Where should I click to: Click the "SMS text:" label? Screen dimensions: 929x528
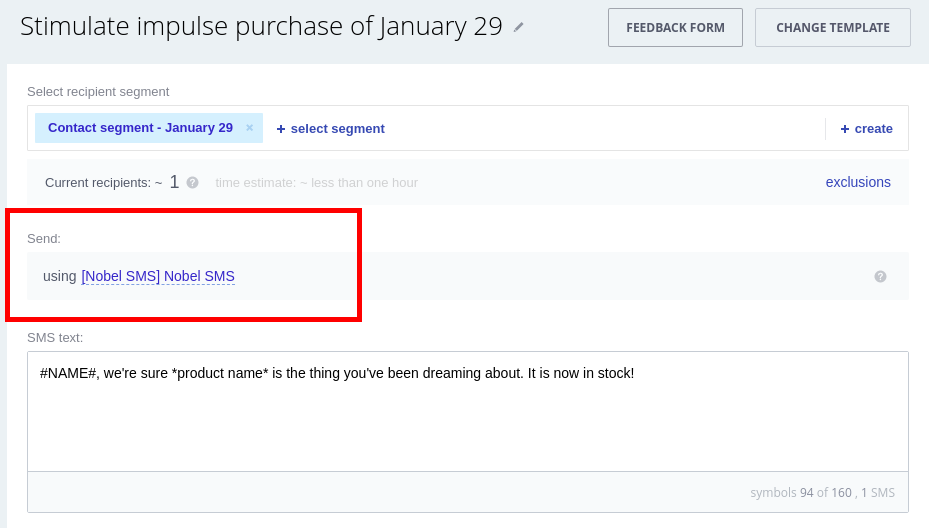(55, 338)
